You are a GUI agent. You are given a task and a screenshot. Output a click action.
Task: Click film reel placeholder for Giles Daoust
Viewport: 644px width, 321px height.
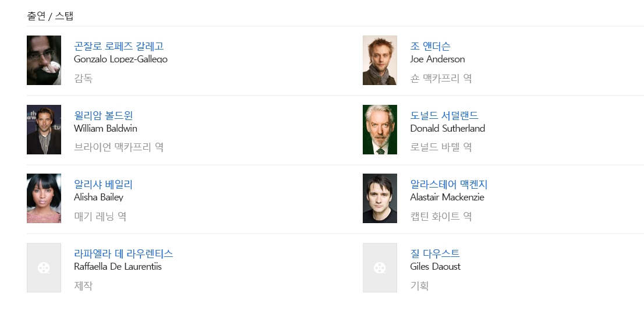click(x=380, y=268)
